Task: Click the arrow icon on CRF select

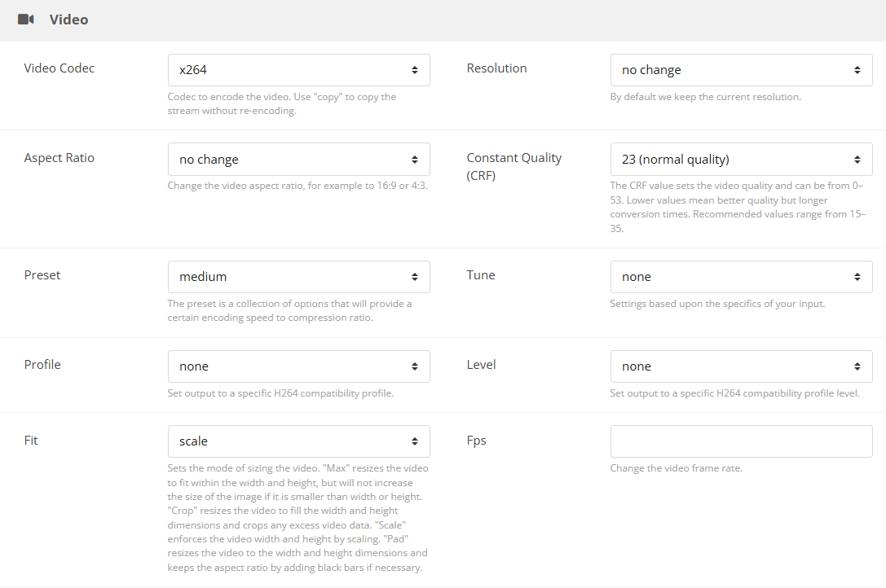Action: [857, 160]
